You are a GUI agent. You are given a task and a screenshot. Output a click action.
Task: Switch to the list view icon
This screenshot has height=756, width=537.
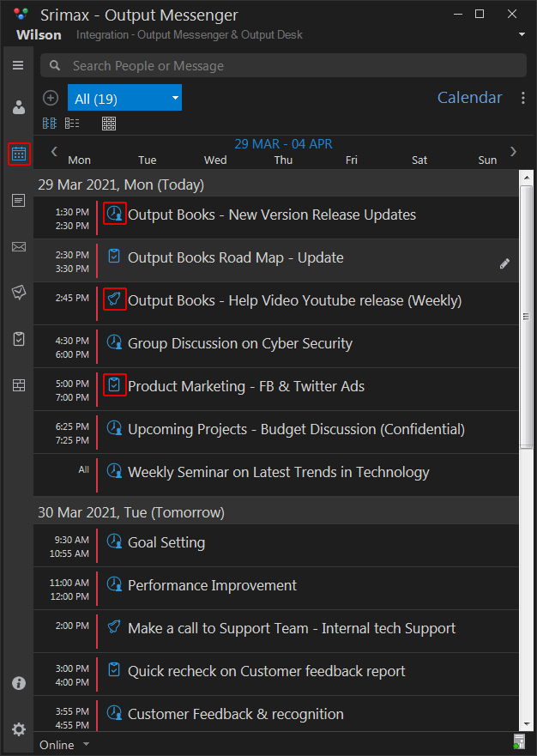pyautogui.click(x=72, y=124)
